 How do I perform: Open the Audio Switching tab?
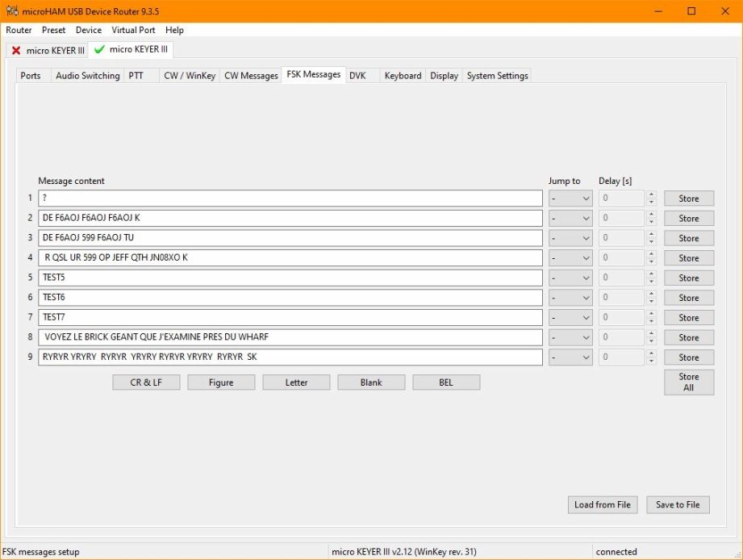click(87, 76)
